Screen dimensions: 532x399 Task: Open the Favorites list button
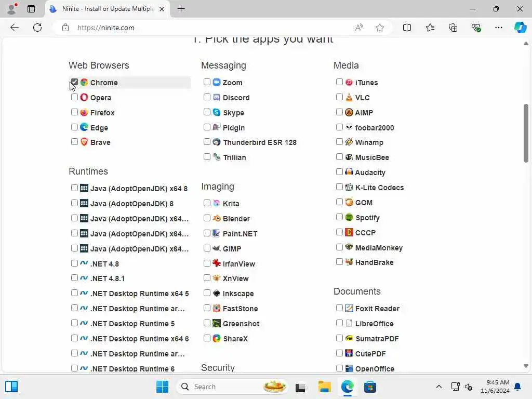(x=430, y=28)
